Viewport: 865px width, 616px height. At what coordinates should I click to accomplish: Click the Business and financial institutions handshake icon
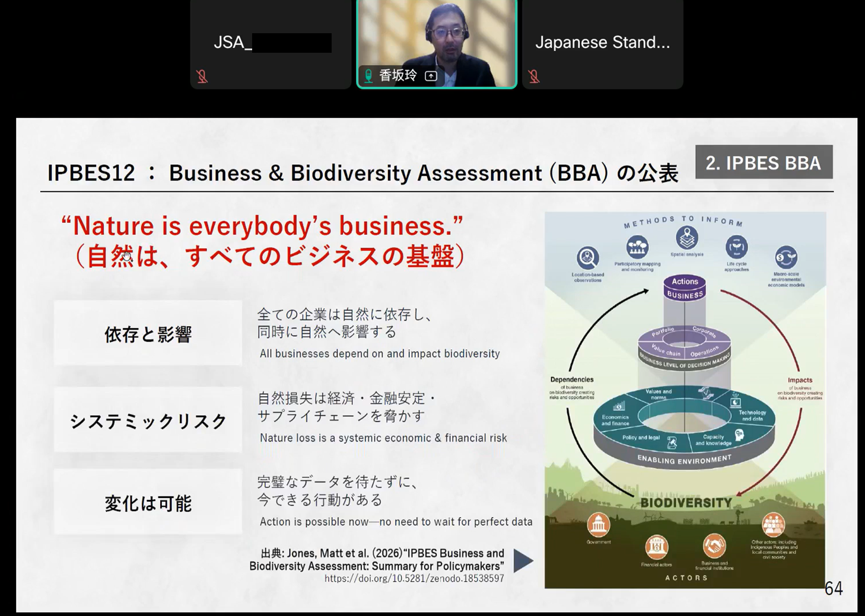point(714,546)
